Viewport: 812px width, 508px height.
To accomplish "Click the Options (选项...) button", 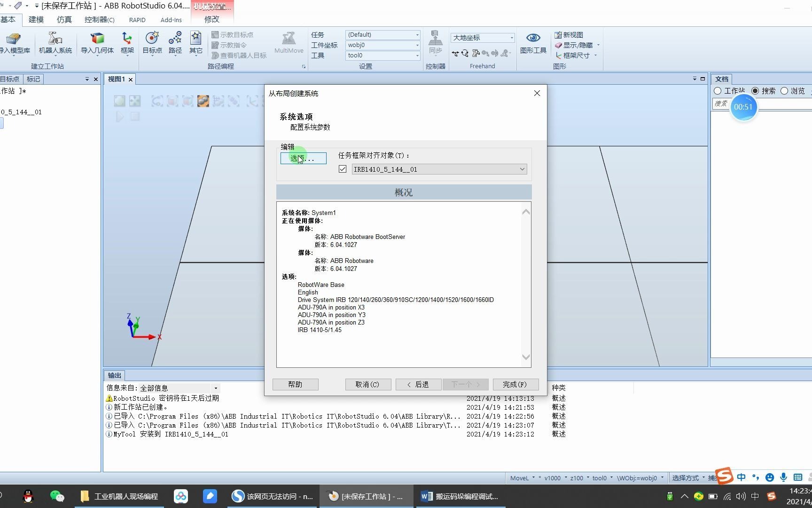I will click(304, 159).
